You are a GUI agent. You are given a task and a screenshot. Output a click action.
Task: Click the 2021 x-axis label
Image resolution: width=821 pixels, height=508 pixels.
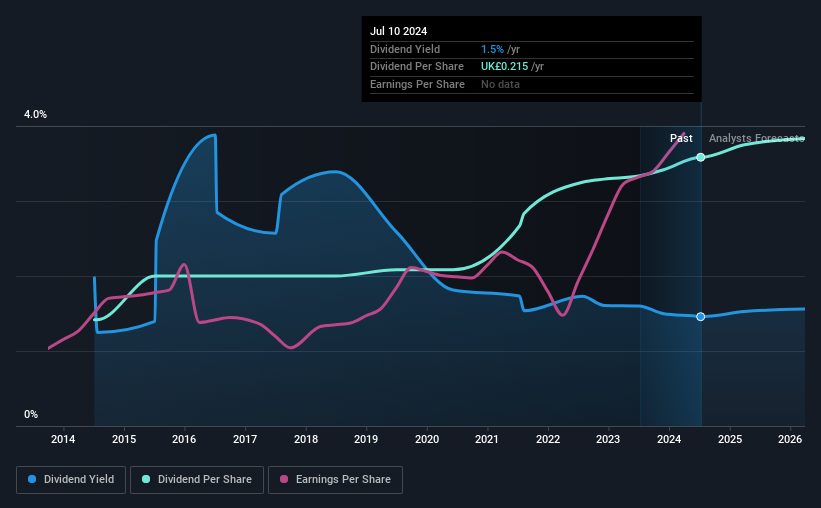pos(487,439)
